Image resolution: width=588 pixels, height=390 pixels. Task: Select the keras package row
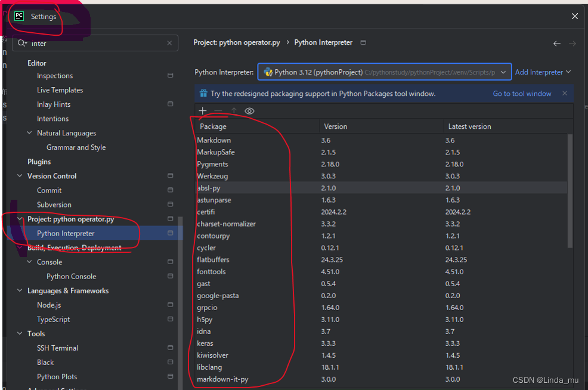coord(381,343)
